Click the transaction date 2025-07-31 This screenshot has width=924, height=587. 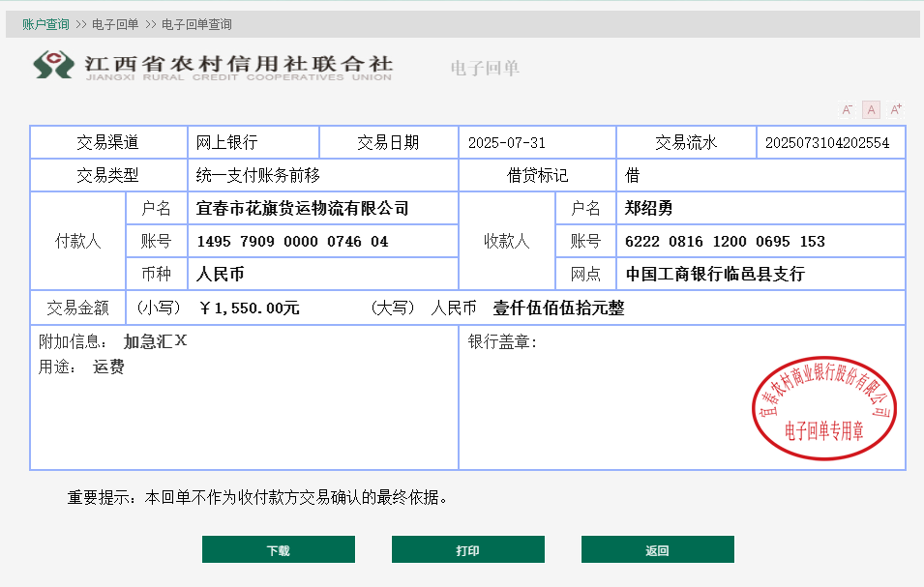[507, 142]
